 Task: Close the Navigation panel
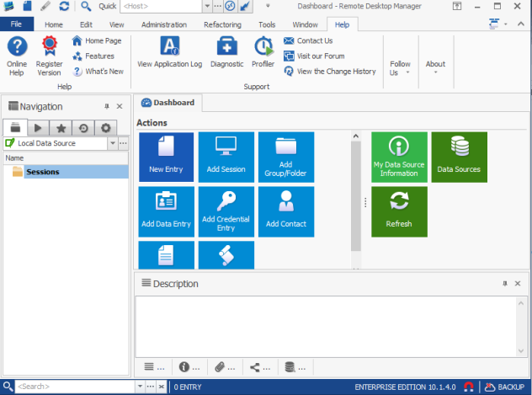point(120,106)
